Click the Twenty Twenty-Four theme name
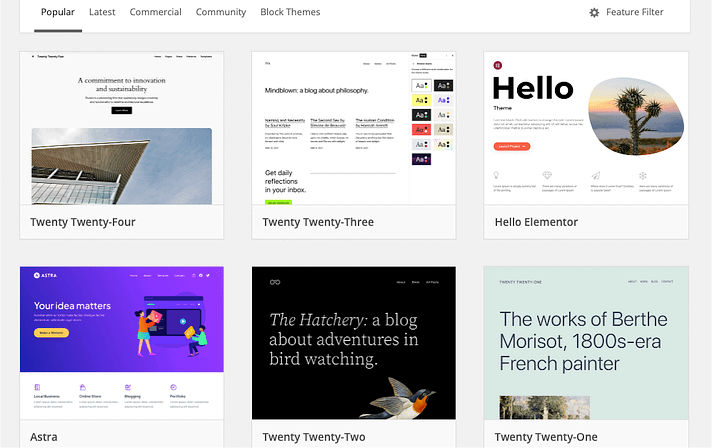712x448 pixels. (x=83, y=222)
